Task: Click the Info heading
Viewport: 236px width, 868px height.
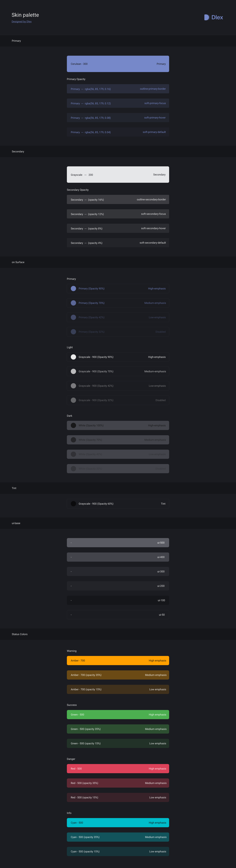Action: click(69, 813)
